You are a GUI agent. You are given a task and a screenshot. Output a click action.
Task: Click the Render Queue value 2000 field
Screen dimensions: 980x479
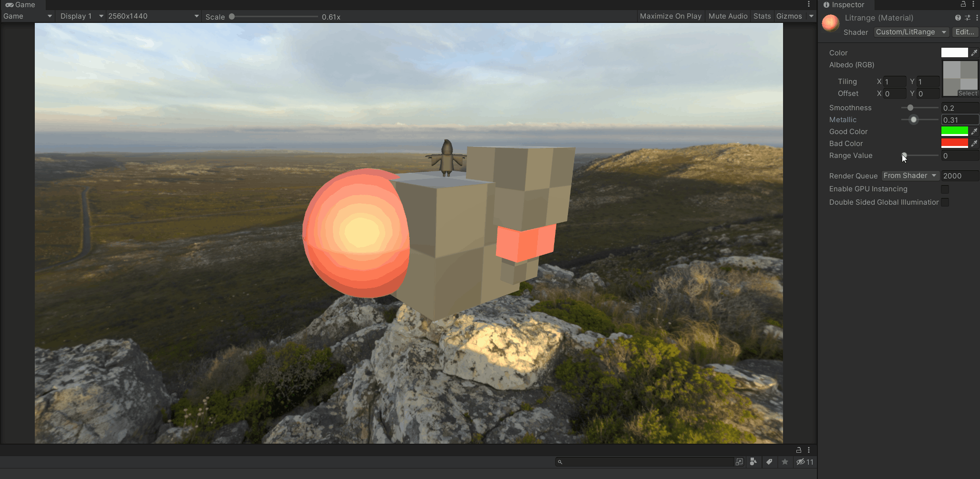tap(960, 176)
